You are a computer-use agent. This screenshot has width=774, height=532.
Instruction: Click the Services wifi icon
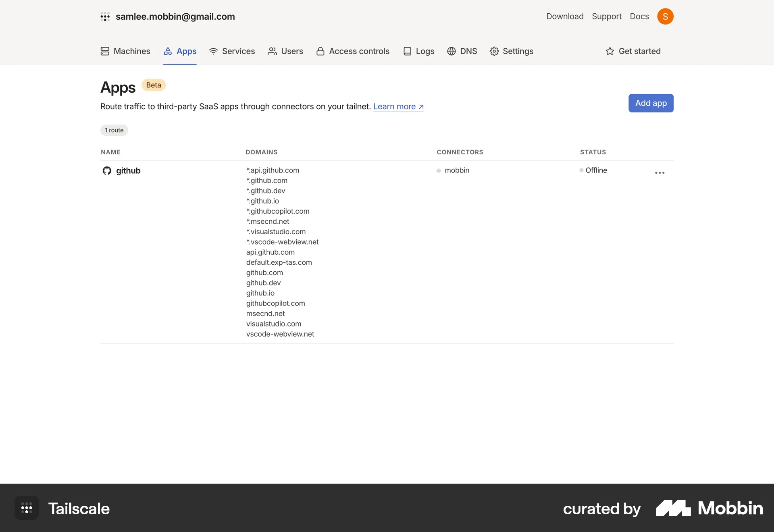(x=213, y=51)
